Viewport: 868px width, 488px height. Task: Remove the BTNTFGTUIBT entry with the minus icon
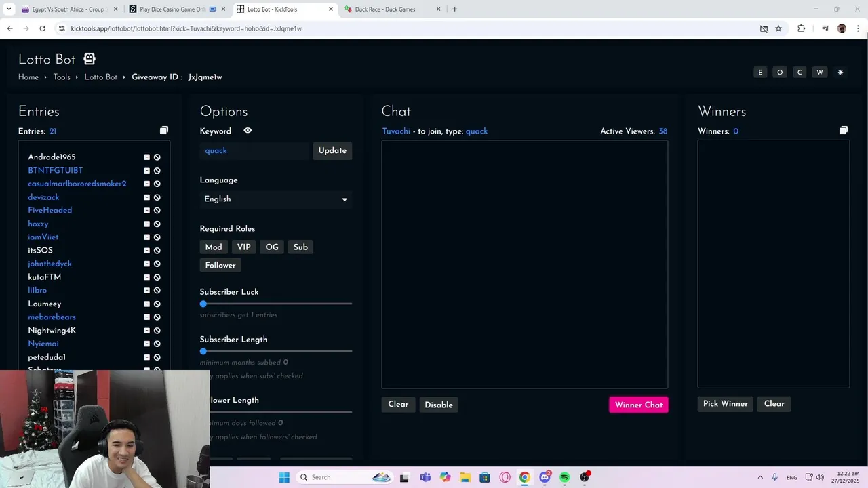[146, 171]
